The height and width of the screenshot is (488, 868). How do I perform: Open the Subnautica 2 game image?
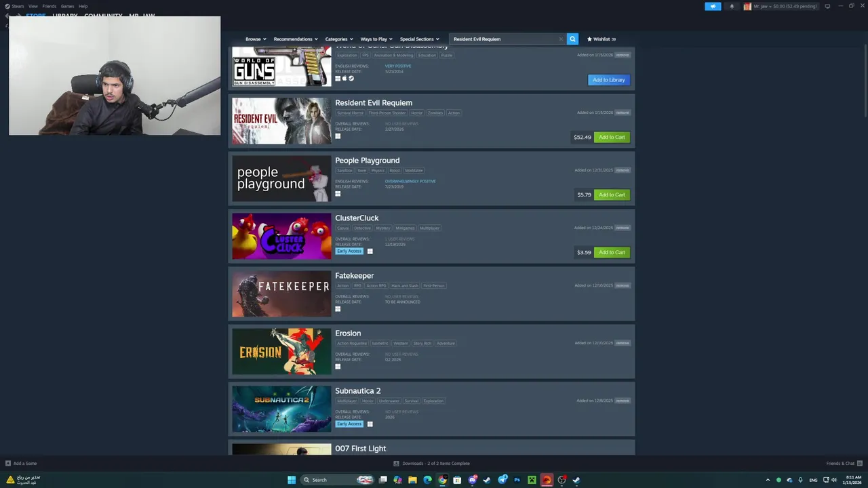click(281, 409)
